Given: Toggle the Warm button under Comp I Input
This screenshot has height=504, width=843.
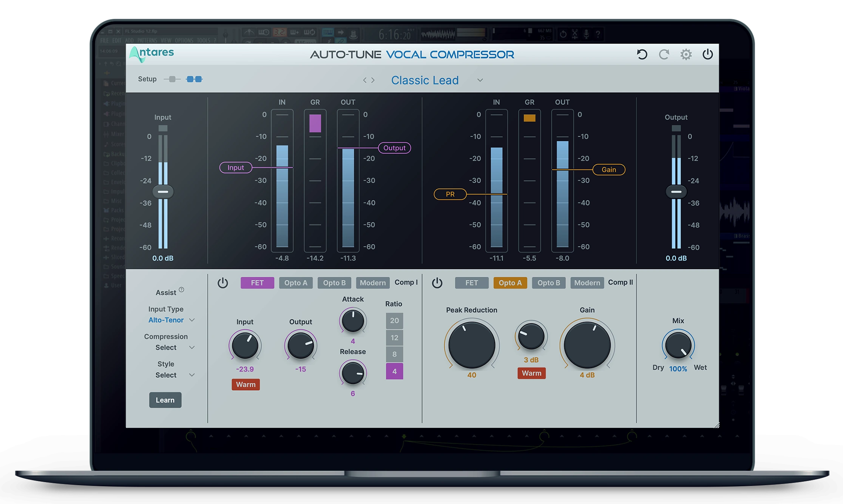Looking at the screenshot, I should pos(245,384).
